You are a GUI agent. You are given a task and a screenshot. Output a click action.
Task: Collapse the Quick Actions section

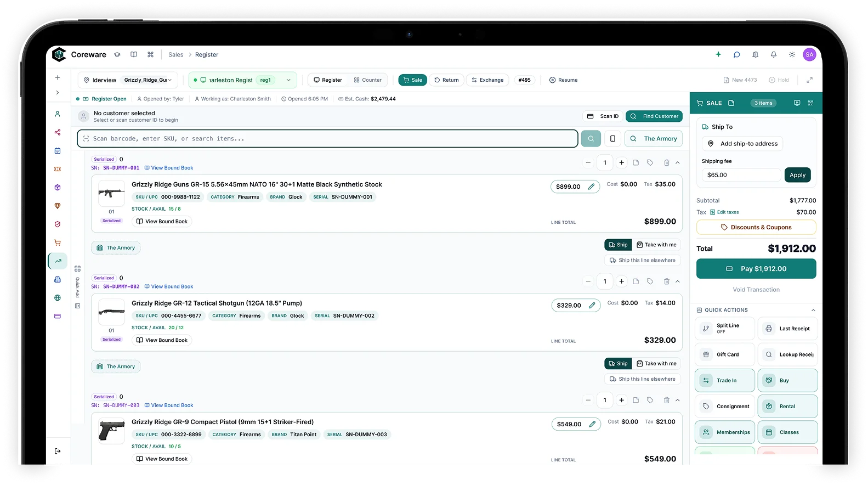coord(813,311)
